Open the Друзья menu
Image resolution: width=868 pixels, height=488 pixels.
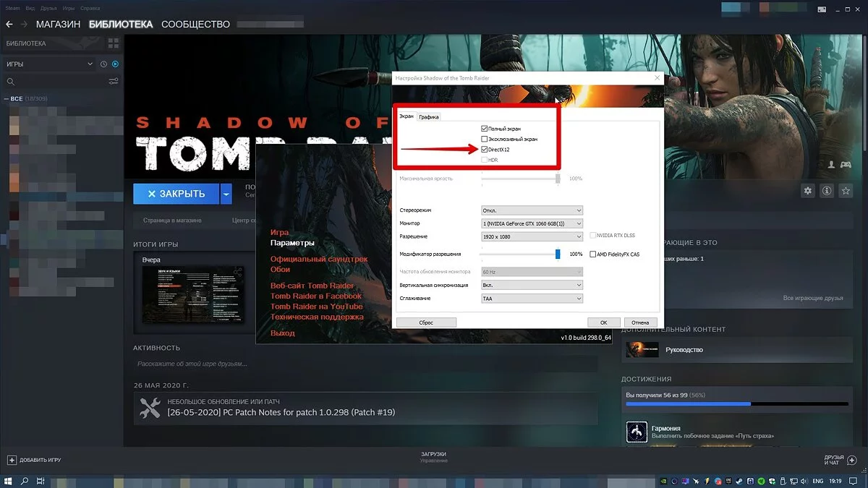point(49,8)
